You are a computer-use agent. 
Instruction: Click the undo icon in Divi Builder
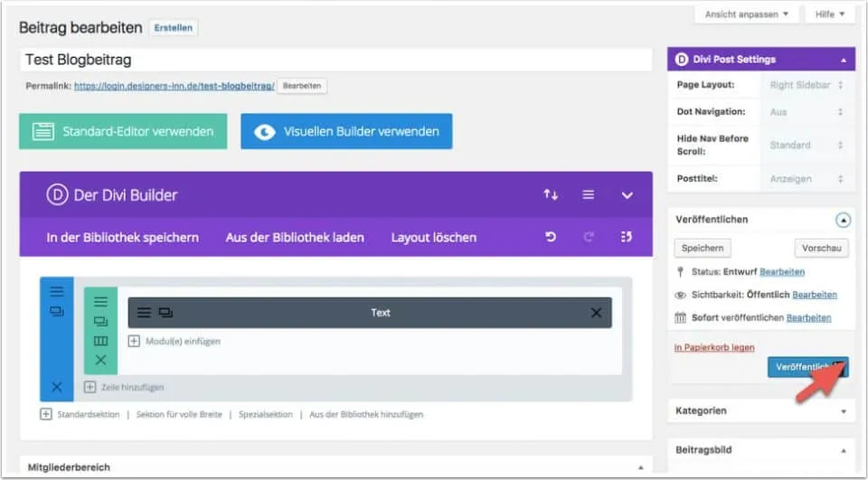[x=551, y=238]
